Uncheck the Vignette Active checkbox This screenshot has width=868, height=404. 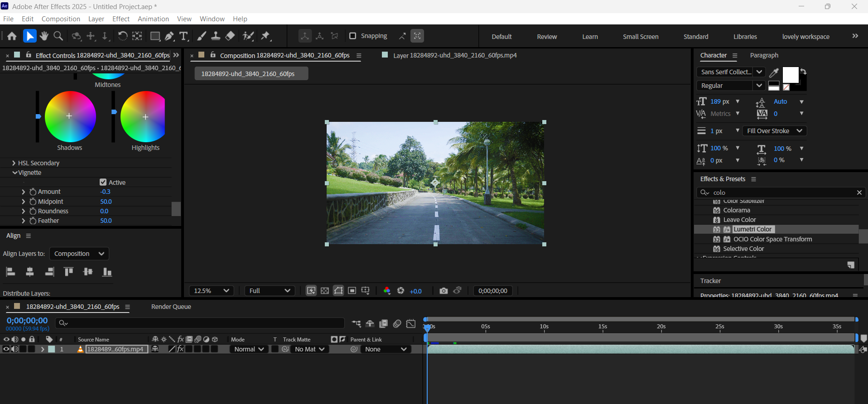[x=103, y=182]
